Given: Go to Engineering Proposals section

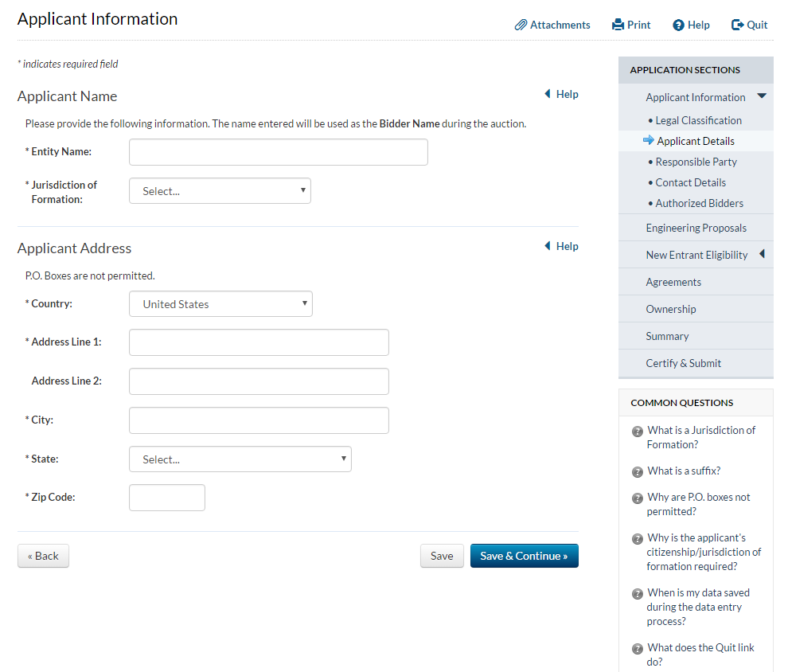Looking at the screenshot, I should point(696,228).
